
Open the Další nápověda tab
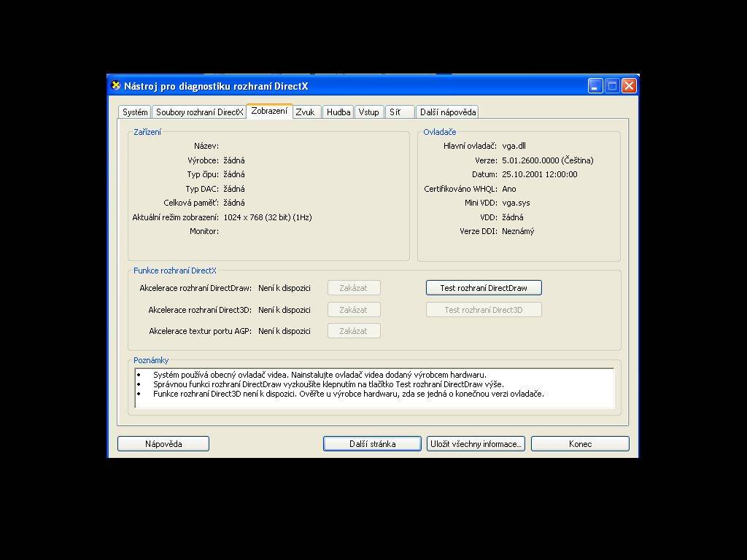447,112
